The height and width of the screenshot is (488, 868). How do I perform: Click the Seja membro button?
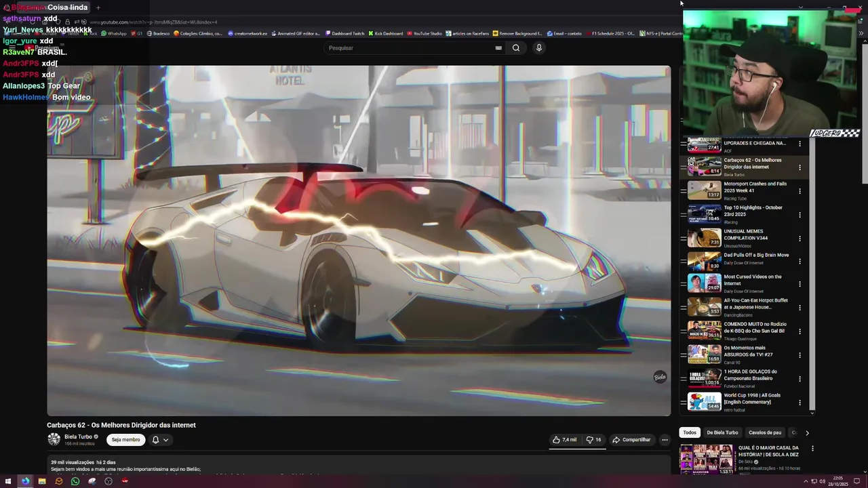click(x=126, y=440)
